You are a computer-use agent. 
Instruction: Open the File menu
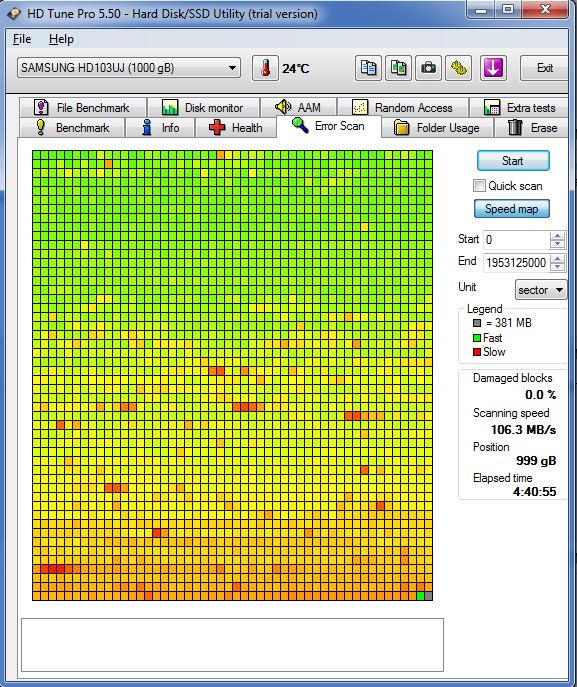(22, 39)
